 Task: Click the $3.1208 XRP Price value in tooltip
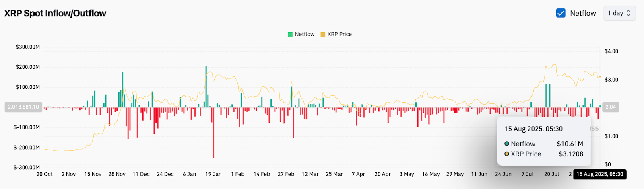(x=571, y=154)
